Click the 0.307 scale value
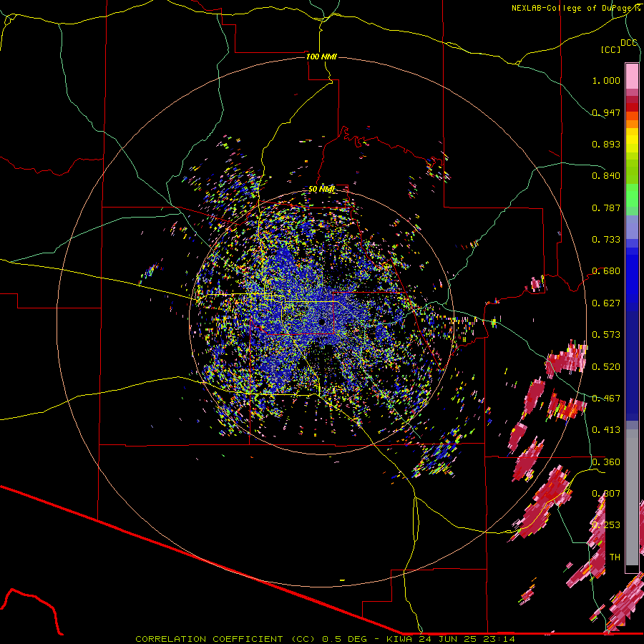 606,494
